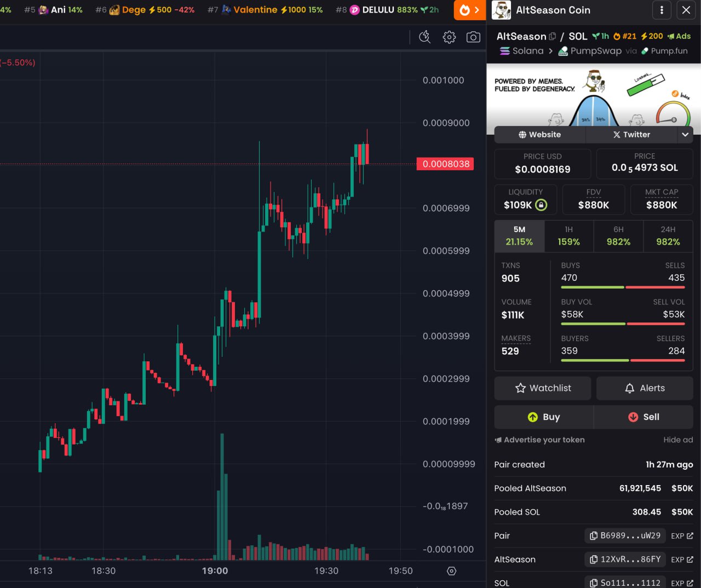701x588 pixels.
Task: Click Pooled SOL value 308.45
Action: 647,512
